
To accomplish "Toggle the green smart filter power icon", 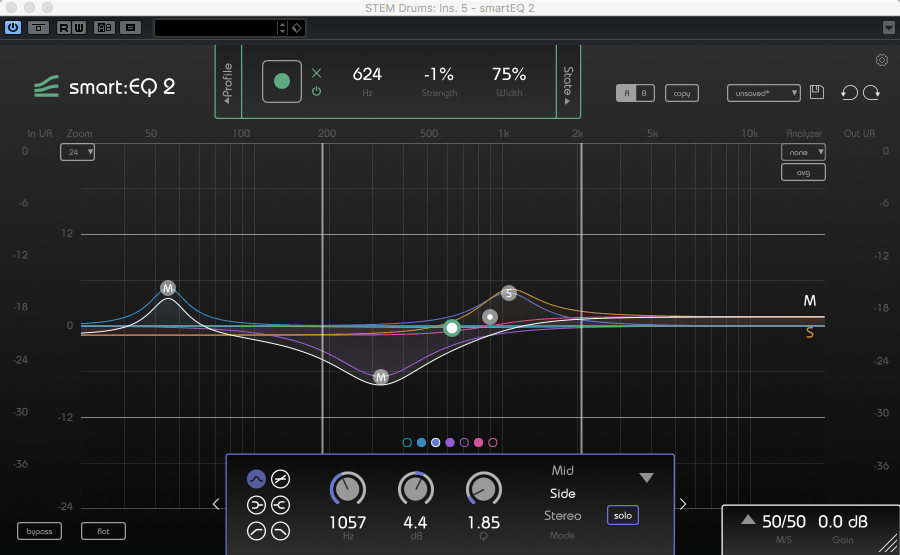I will tap(316, 91).
